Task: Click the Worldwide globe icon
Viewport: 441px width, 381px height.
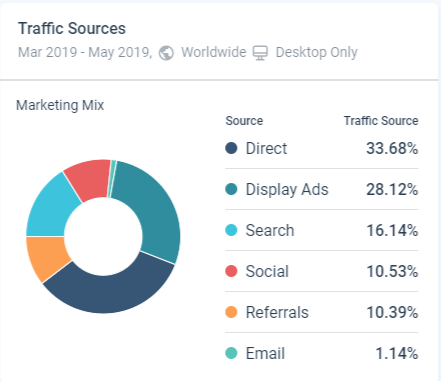Action: [166, 53]
